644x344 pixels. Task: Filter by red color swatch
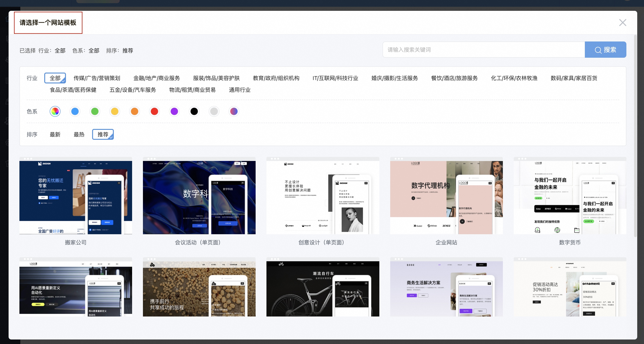click(154, 111)
